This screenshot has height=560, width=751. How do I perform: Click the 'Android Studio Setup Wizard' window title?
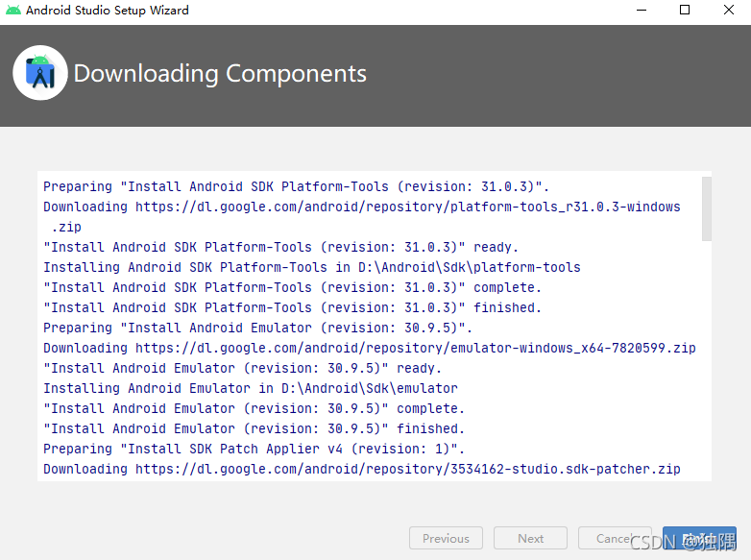[108, 10]
